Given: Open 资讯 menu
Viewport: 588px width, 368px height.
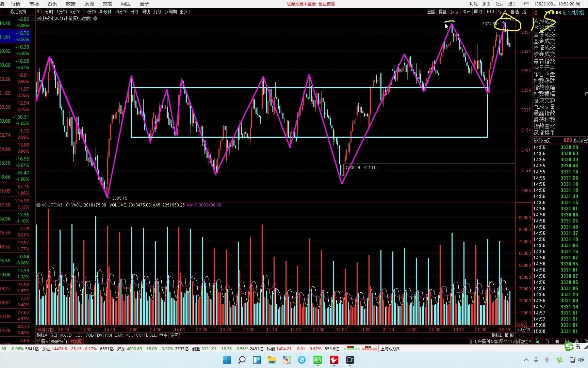Looking at the screenshot, I should pos(52,4).
